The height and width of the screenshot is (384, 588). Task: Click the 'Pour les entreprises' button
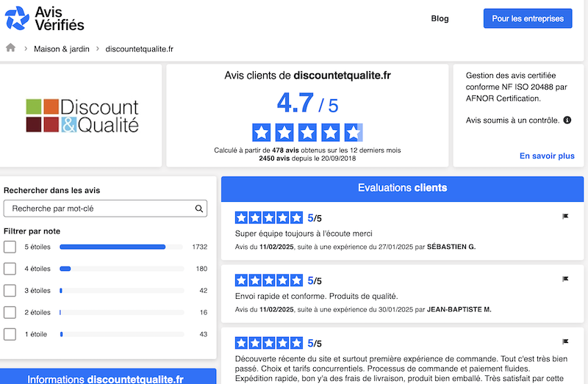point(527,18)
